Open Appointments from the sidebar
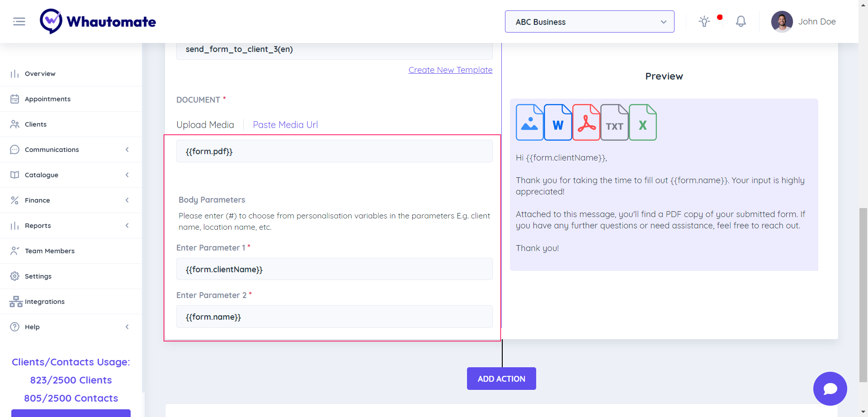Viewport: 868px width, 417px height. pos(47,99)
